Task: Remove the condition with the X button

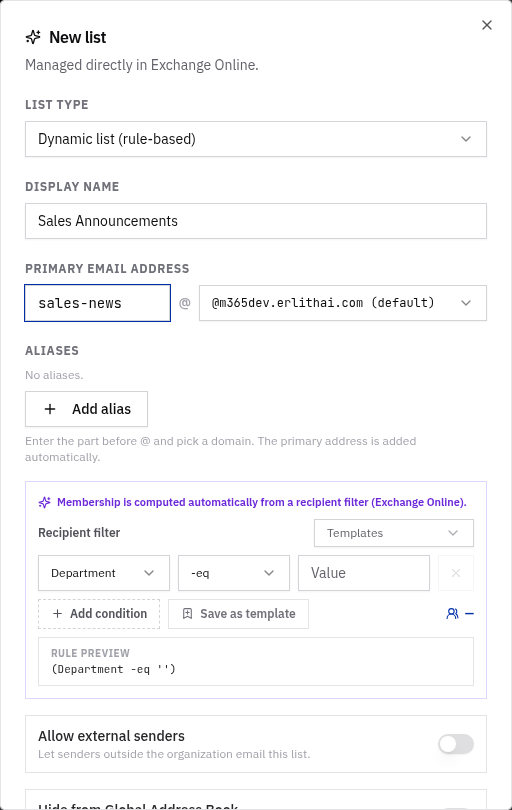Action: (x=456, y=573)
